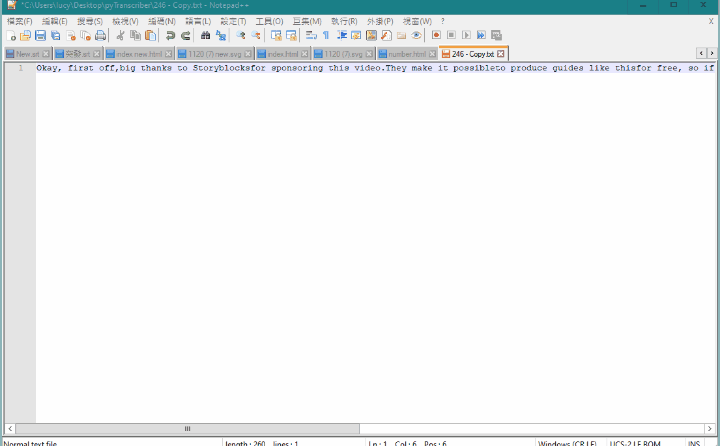Screen dimensions: 720x446
Task: Toggle the indent guide icon
Action: [x=342, y=35]
